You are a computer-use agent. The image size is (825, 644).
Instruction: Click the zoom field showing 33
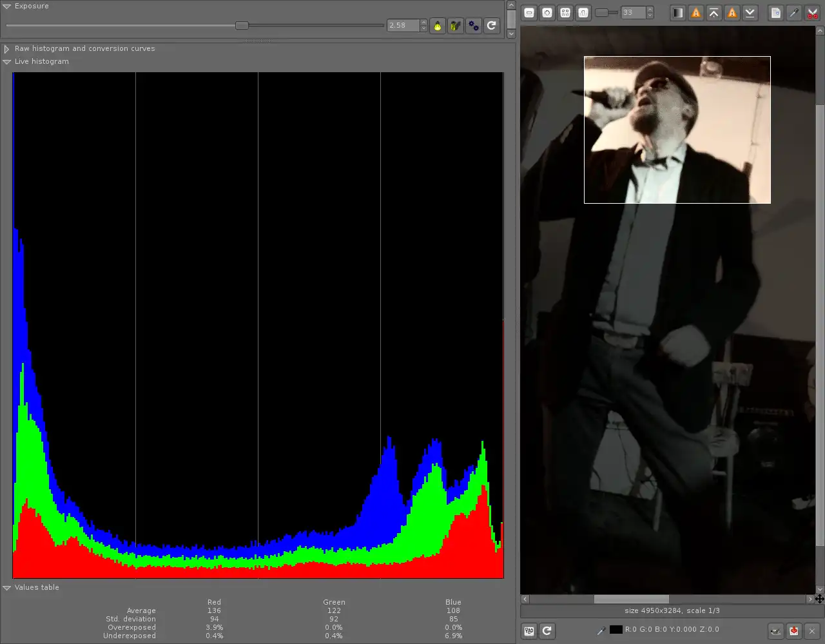click(634, 12)
